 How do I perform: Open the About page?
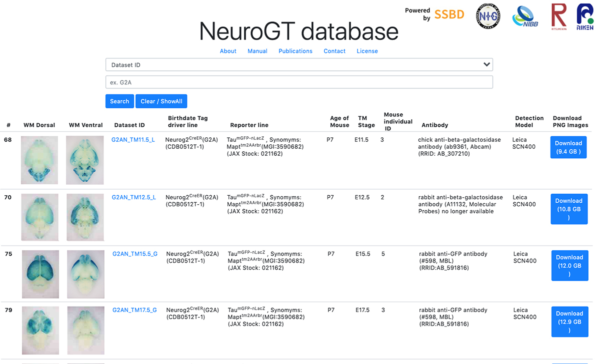[x=228, y=51]
